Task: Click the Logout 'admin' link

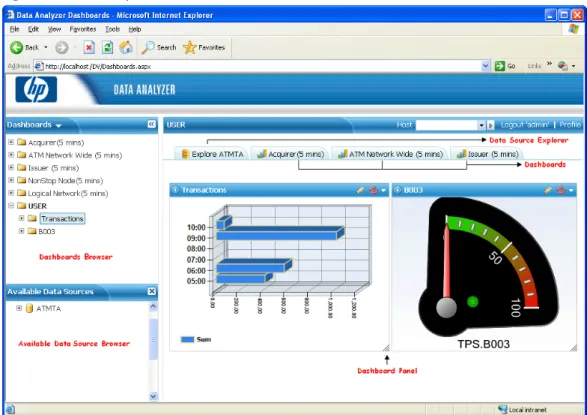Action: click(x=525, y=125)
